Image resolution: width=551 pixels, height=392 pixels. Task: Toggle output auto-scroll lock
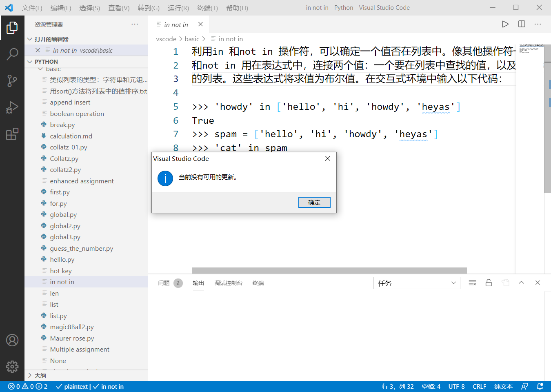tap(489, 282)
